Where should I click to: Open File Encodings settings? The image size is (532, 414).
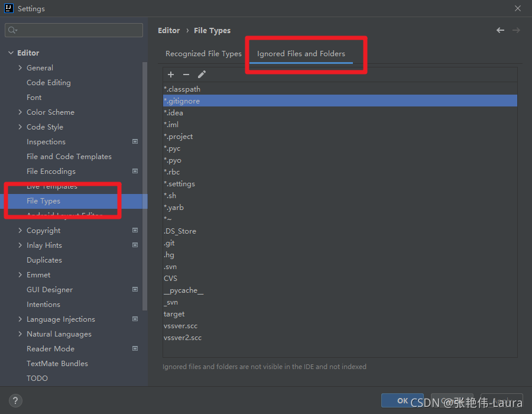(51, 172)
